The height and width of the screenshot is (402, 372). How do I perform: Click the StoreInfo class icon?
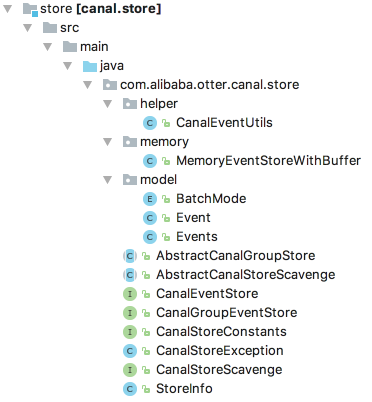click(x=130, y=389)
